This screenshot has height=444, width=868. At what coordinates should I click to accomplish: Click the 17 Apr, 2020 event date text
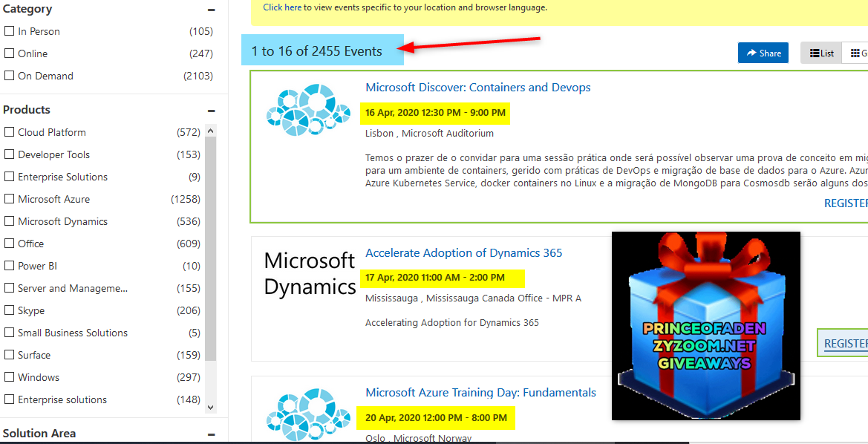[434, 277]
